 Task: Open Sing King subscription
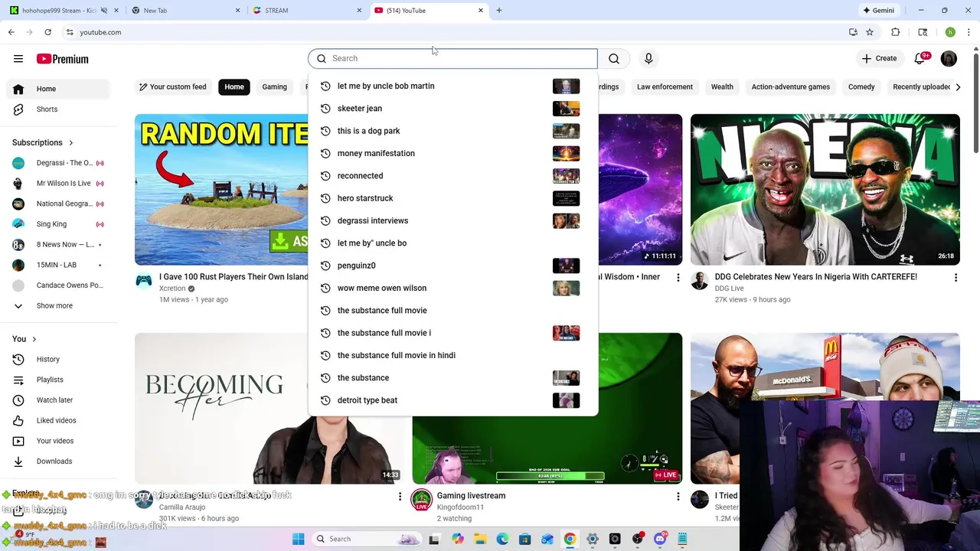click(x=59, y=224)
